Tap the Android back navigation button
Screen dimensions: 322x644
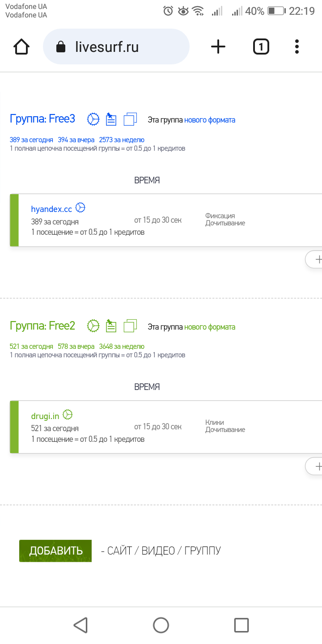coord(80,625)
